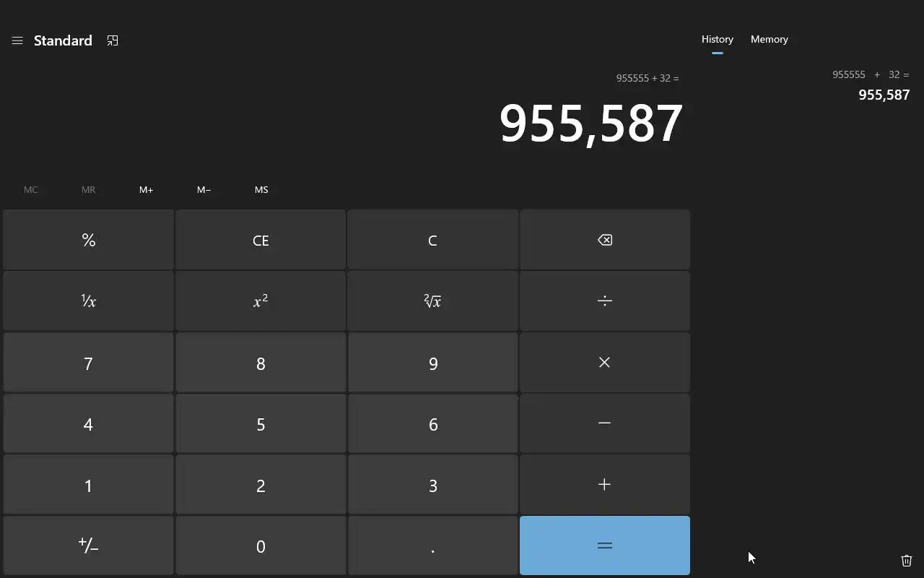Tap digit 8 key
This screenshot has height=578, width=924.
click(x=261, y=363)
